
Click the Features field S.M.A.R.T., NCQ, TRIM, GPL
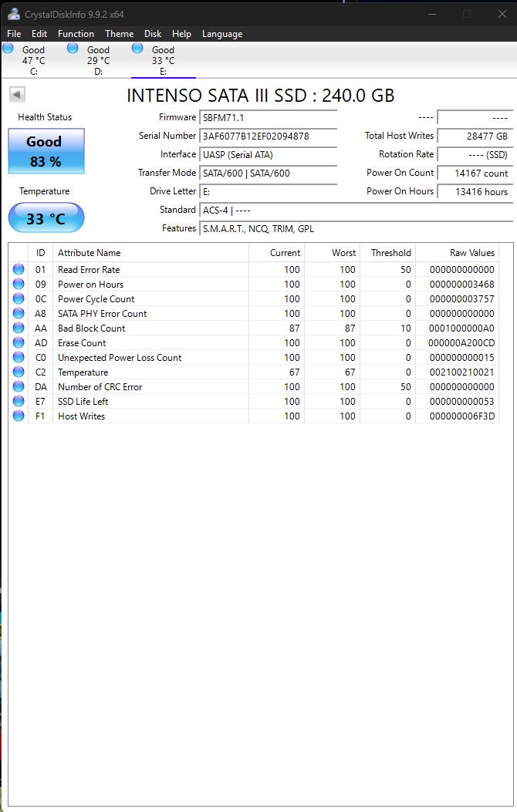356,229
